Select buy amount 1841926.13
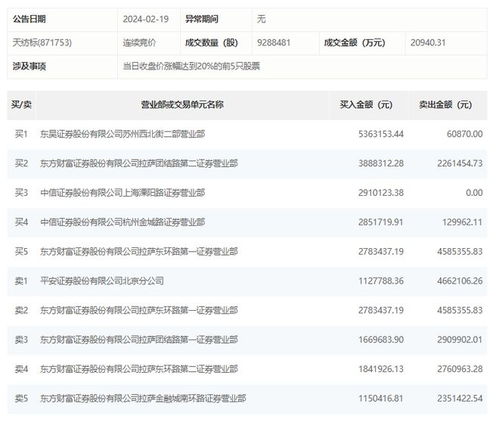499x425 pixels. tap(381, 369)
